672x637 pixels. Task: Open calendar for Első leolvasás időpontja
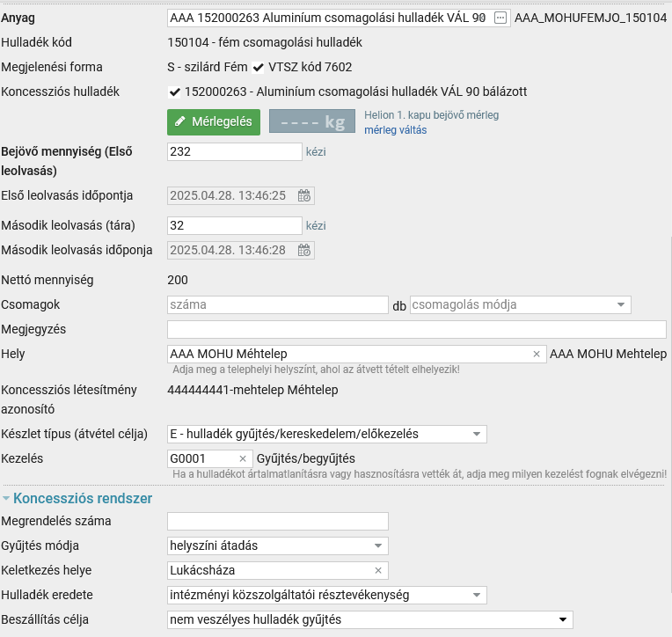point(304,195)
